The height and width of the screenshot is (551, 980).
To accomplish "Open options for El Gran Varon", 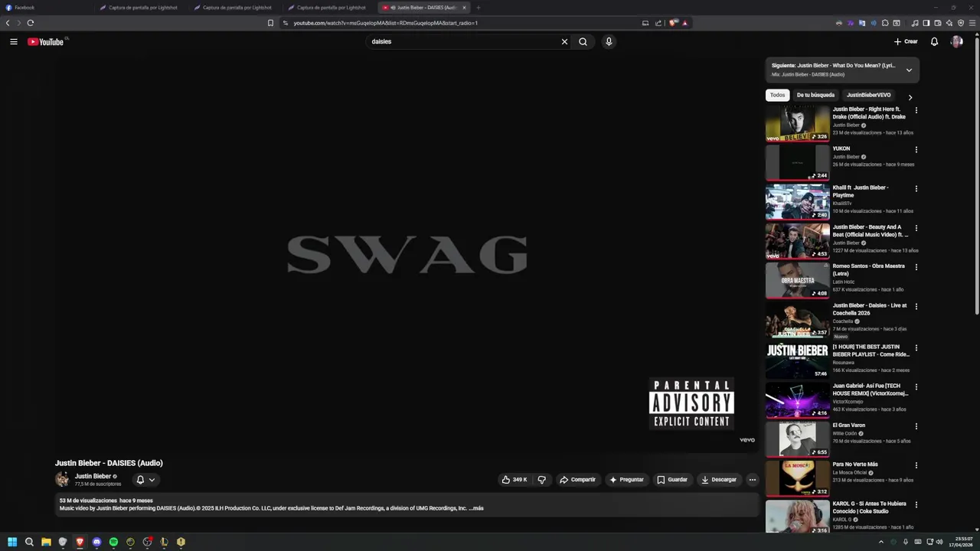I will click(916, 426).
